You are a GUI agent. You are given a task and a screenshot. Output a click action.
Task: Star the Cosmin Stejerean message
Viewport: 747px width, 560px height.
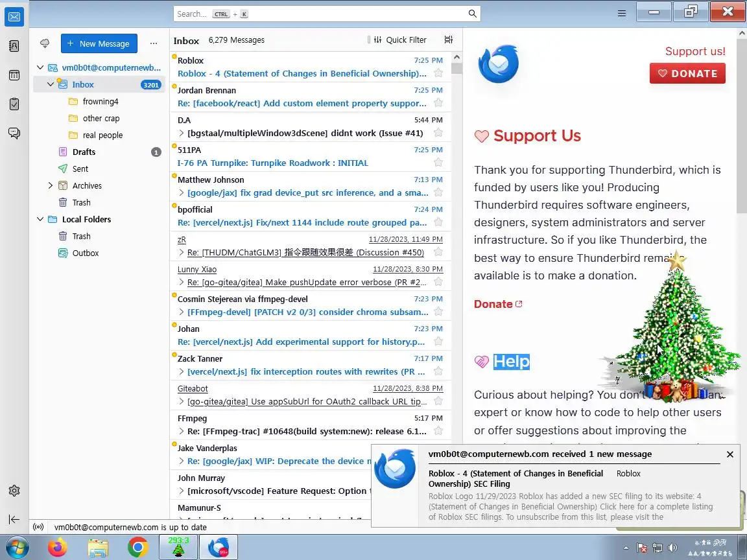click(x=438, y=312)
